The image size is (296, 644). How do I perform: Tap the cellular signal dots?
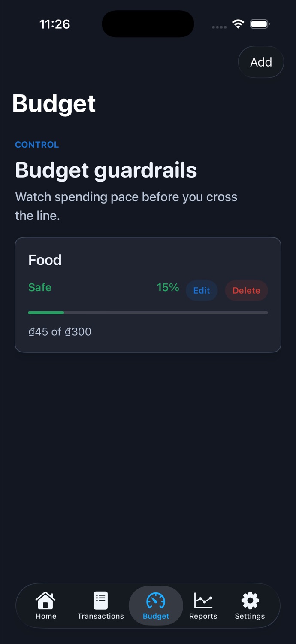(219, 27)
